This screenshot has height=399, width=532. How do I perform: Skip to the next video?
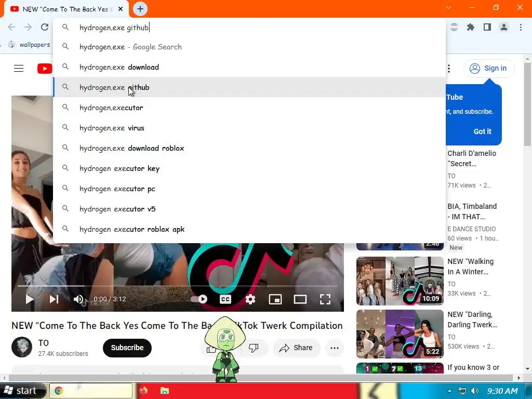tap(54, 299)
